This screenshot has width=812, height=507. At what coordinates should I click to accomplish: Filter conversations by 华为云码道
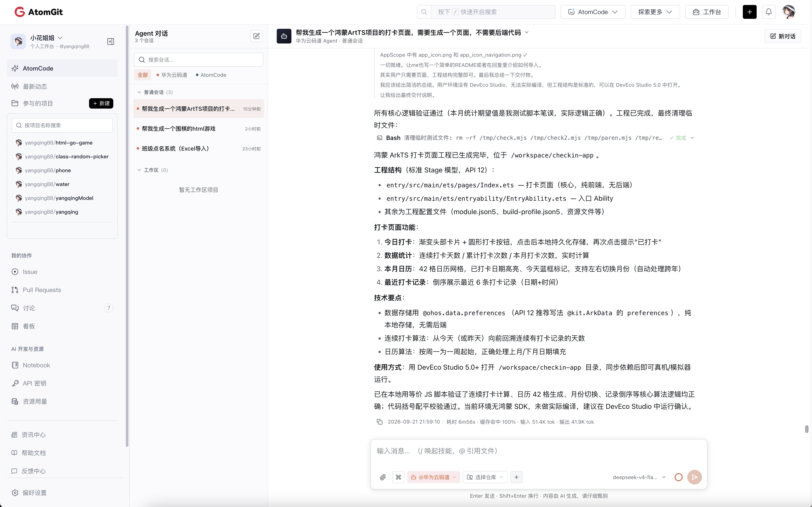tap(172, 75)
